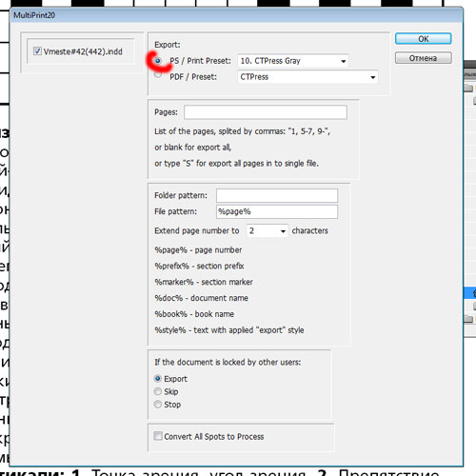Click the Pages input field
Screen dimensions: 476x476
click(266, 112)
